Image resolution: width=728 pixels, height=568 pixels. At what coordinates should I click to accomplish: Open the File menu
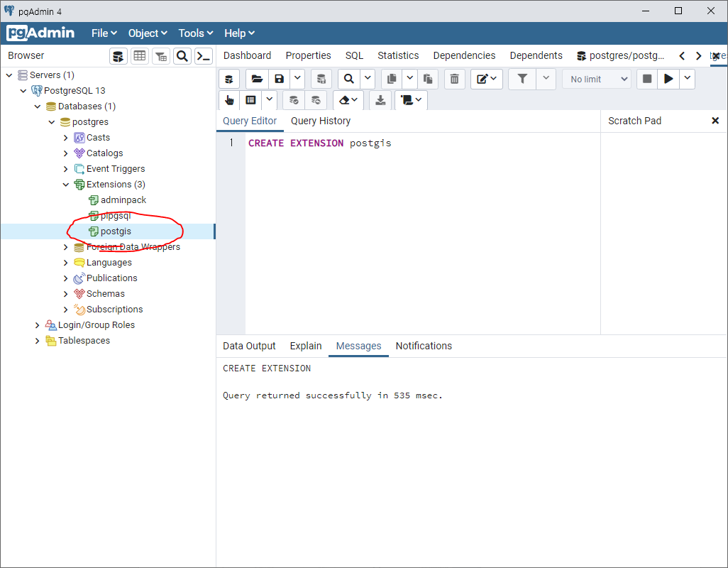pyautogui.click(x=104, y=33)
